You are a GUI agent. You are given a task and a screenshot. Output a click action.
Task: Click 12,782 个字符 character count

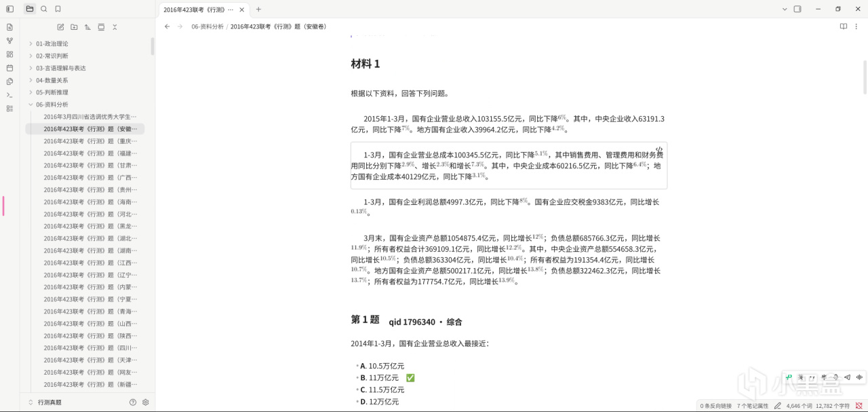pos(832,406)
